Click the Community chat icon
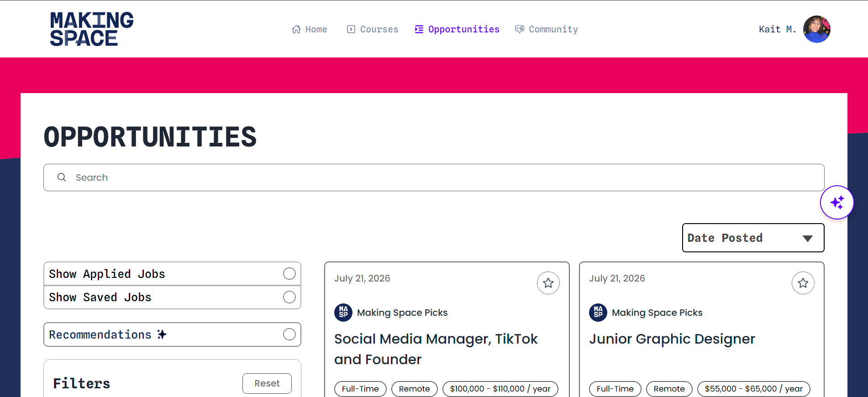 pos(520,29)
